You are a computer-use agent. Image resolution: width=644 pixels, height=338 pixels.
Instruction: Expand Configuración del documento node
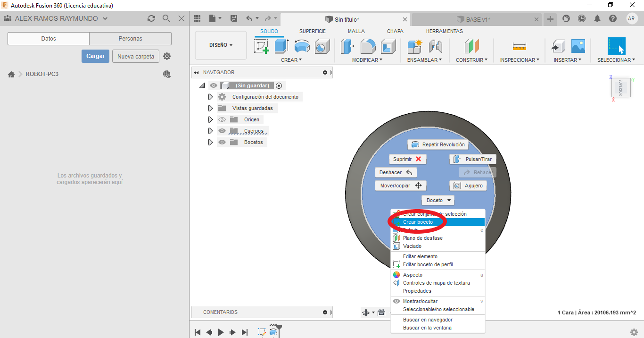click(x=210, y=97)
